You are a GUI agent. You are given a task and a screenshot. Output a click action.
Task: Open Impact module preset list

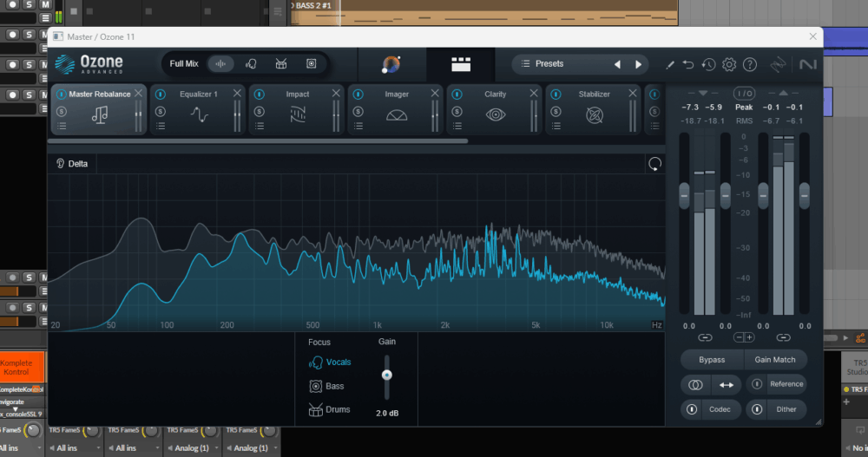coord(259,127)
